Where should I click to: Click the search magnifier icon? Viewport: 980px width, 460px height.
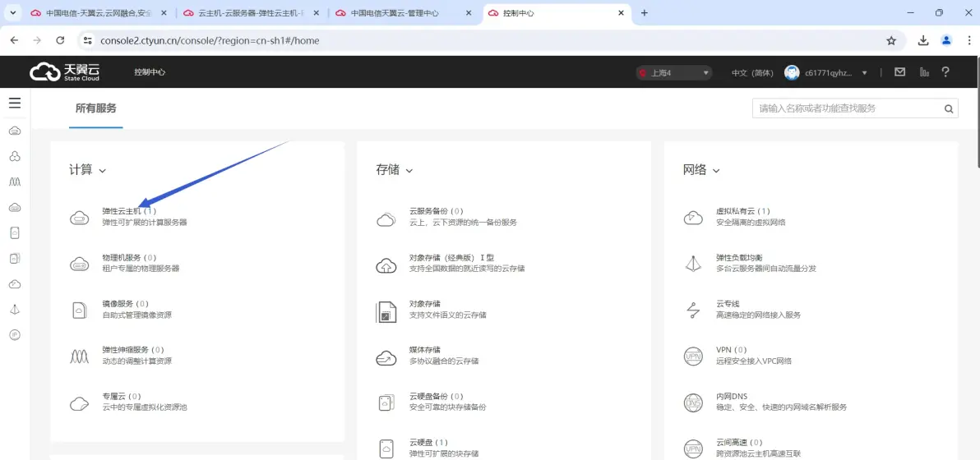(x=949, y=108)
